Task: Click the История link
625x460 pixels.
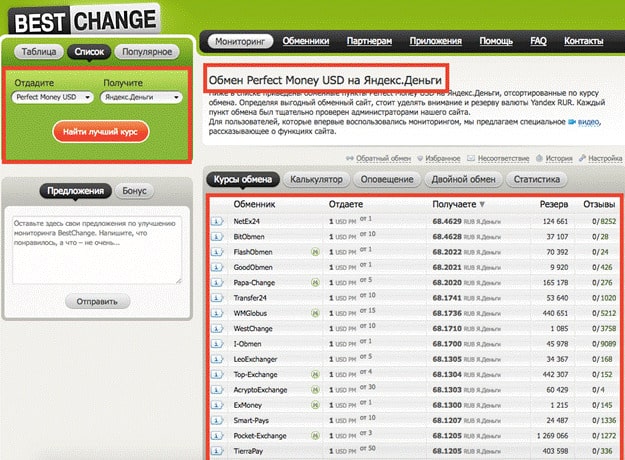Action: pyautogui.click(x=559, y=159)
